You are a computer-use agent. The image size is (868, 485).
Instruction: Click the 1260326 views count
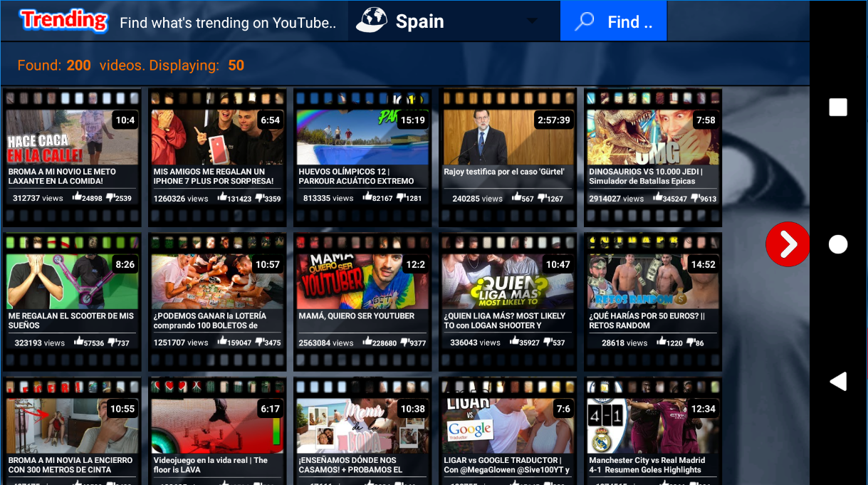coord(181,199)
